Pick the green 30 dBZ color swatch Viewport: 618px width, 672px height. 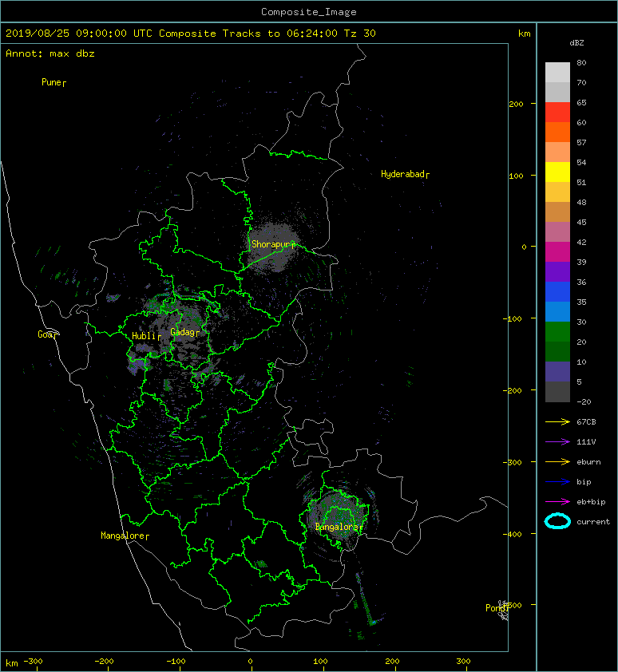[x=557, y=331]
